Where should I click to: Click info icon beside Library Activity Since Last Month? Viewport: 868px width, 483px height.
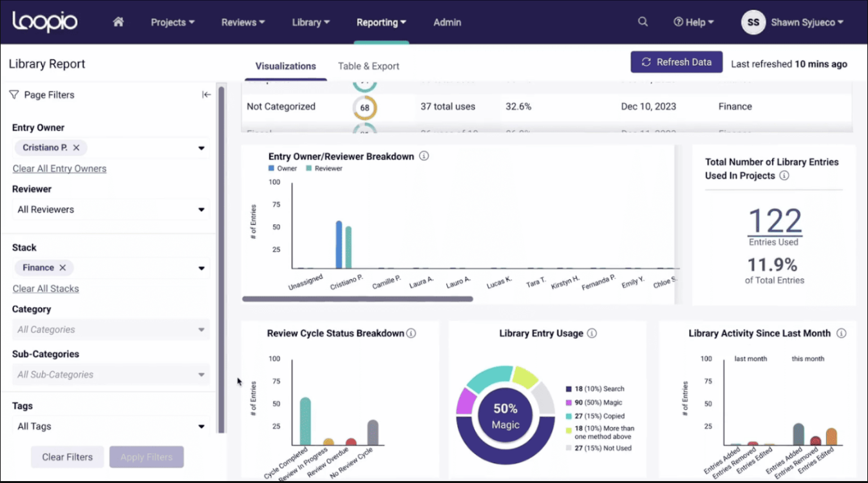click(x=841, y=333)
